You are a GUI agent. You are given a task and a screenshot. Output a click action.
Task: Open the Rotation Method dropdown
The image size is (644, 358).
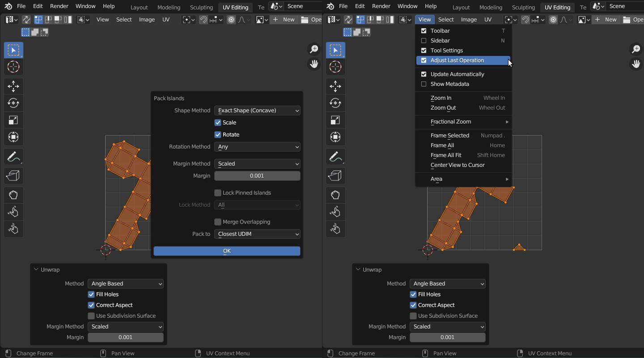click(x=257, y=147)
